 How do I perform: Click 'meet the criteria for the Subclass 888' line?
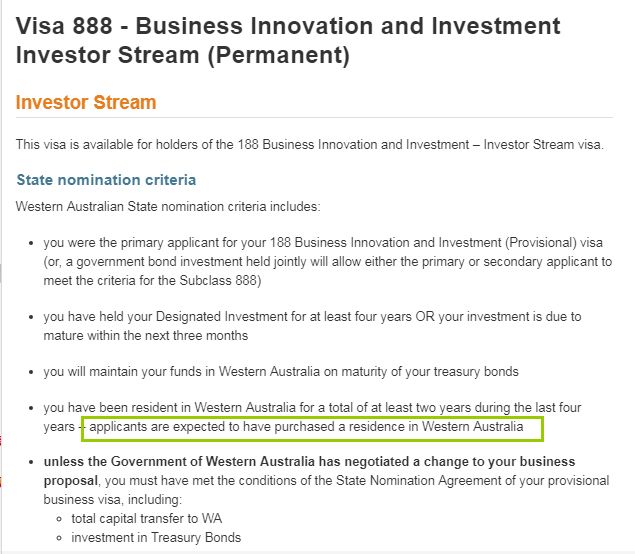152,281
